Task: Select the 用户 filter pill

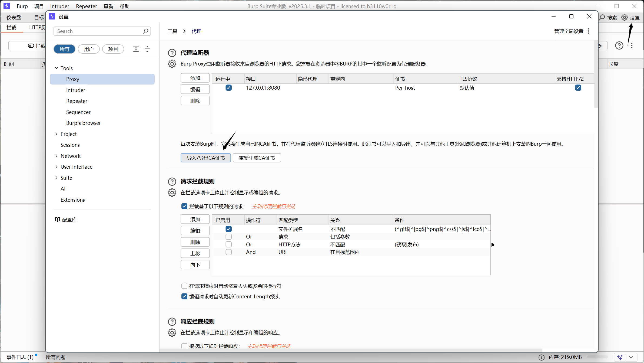Action: point(89,49)
